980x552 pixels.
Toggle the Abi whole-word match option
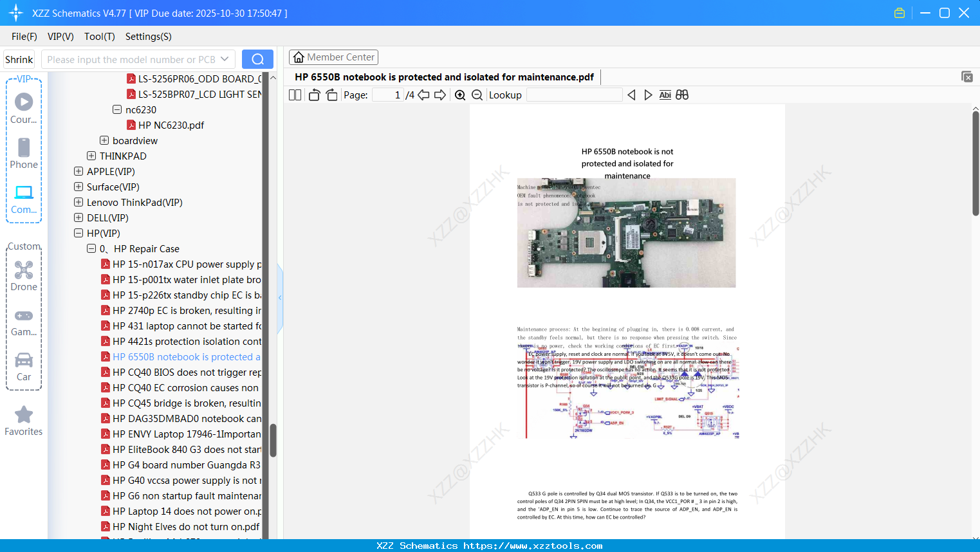(665, 95)
